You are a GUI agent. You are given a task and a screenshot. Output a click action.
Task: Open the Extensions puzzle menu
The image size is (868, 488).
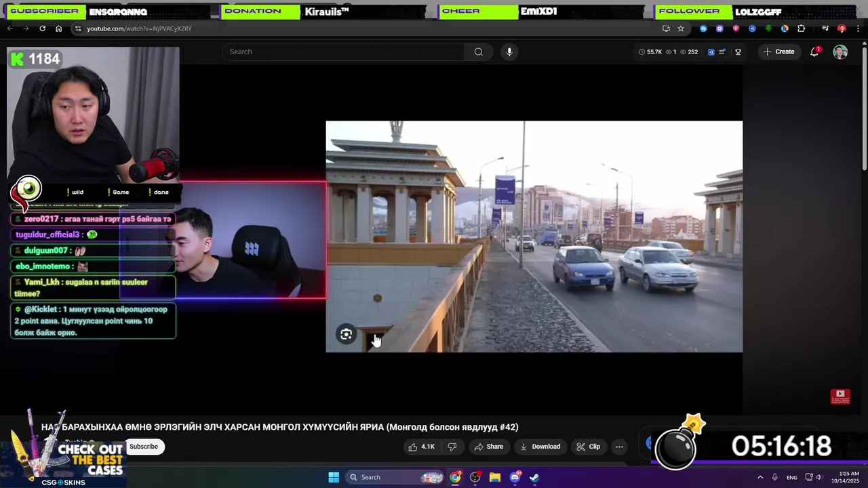[802, 28]
